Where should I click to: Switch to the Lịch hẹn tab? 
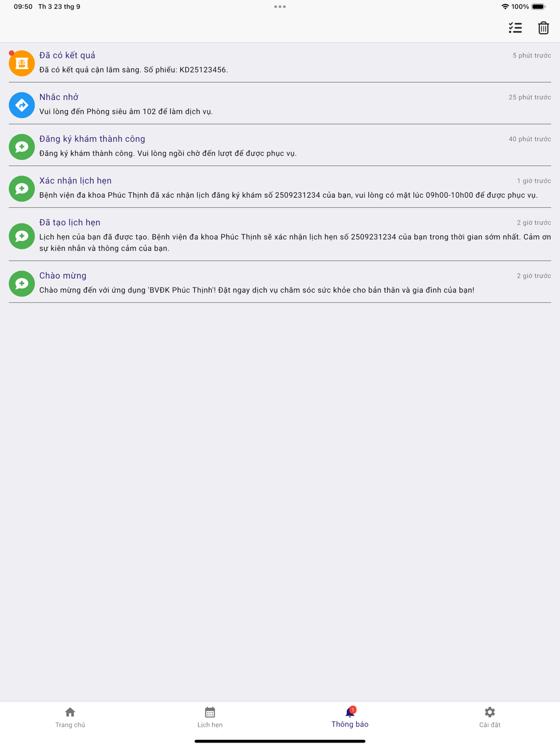(x=210, y=717)
